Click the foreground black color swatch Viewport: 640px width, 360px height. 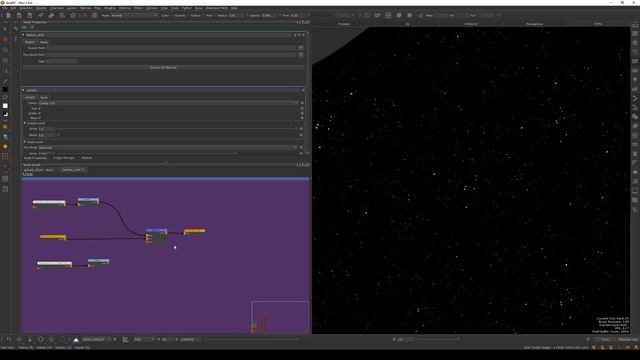(5, 89)
